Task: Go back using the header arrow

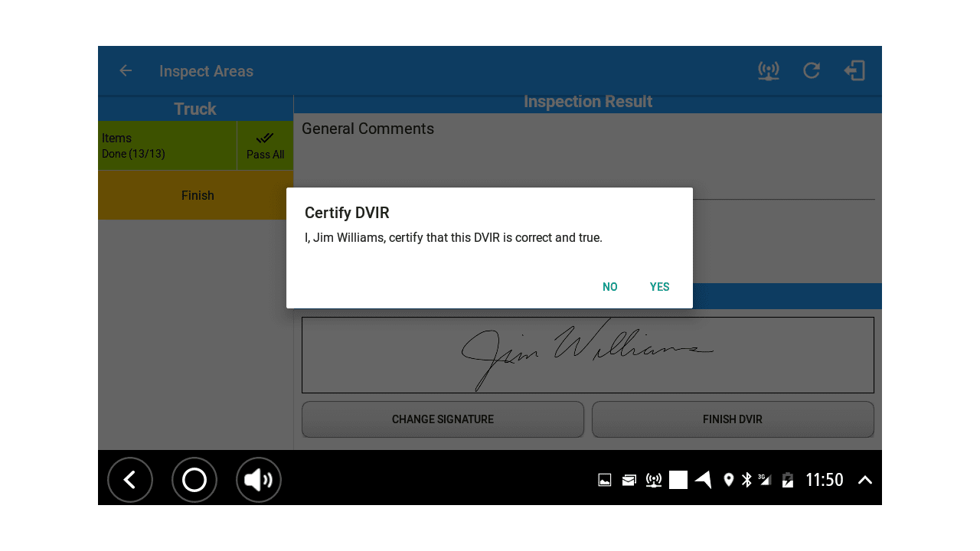Action: click(x=126, y=70)
